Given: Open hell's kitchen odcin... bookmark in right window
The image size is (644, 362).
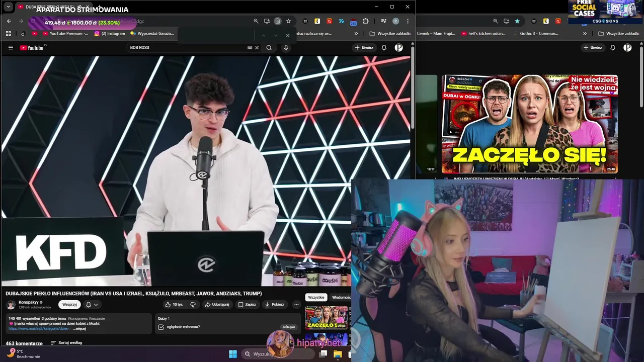Looking at the screenshot, I should 483,34.
